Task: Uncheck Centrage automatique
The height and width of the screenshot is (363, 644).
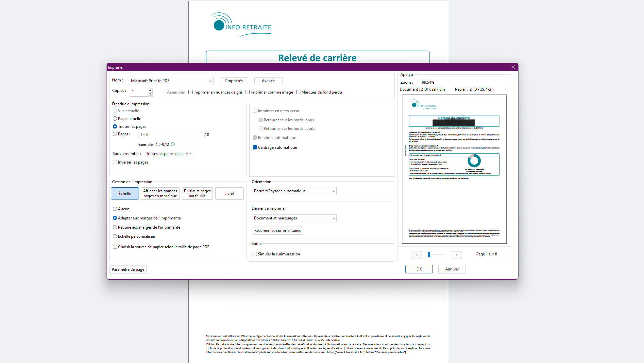Action: tap(255, 147)
